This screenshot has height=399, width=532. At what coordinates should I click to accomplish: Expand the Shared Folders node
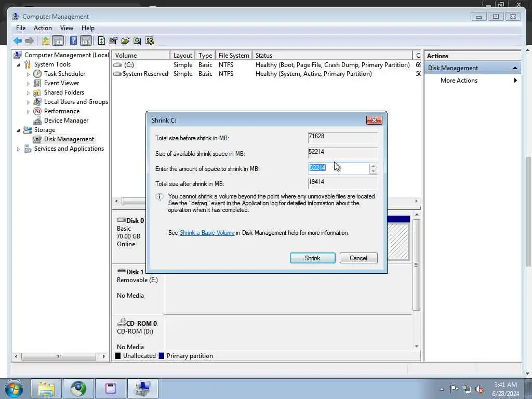[x=28, y=93]
